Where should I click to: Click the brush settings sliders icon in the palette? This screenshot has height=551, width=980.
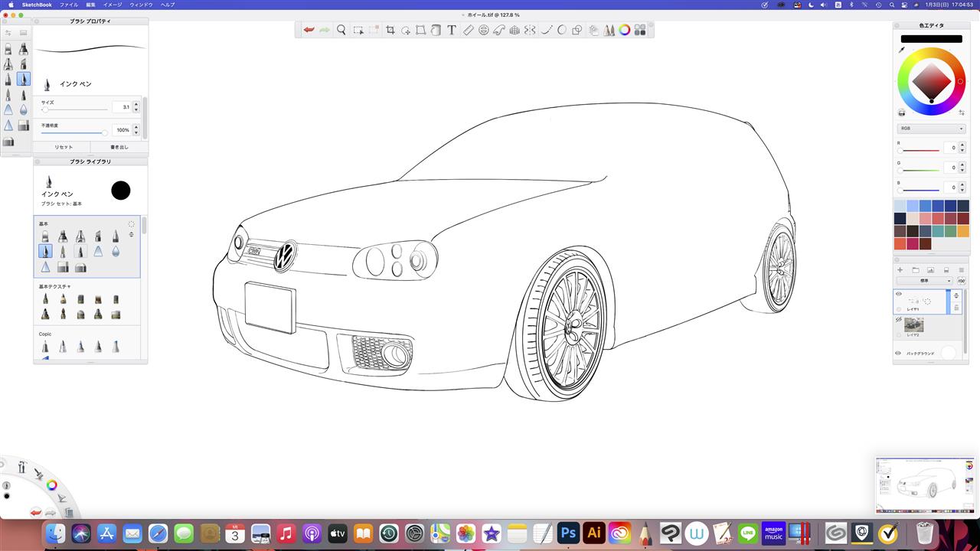point(8,33)
